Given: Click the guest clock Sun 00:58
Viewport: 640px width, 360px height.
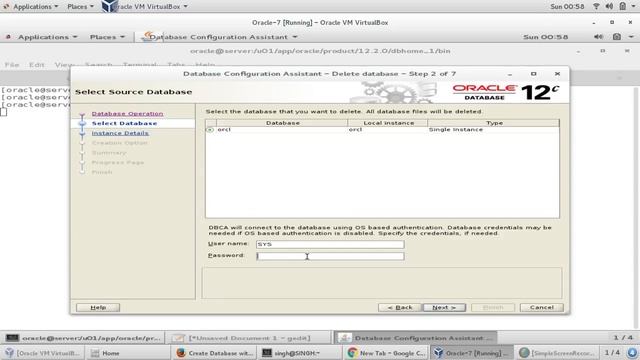Looking at the screenshot, I should click(x=545, y=37).
